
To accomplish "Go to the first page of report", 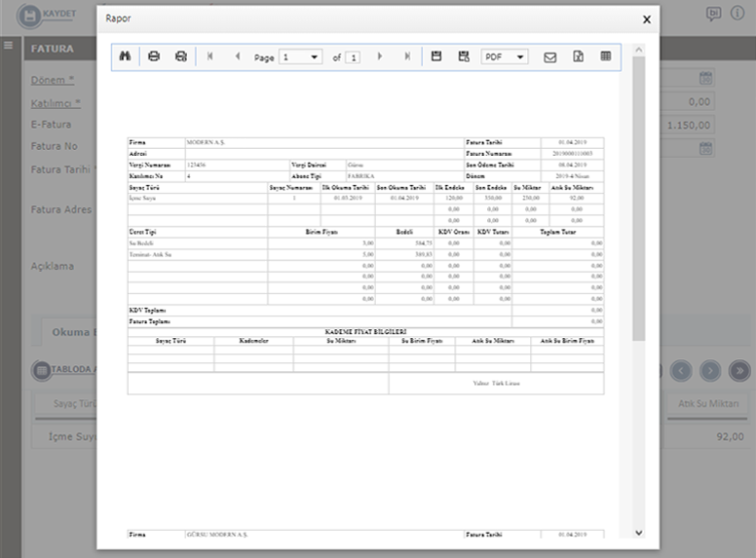I will tap(210, 57).
